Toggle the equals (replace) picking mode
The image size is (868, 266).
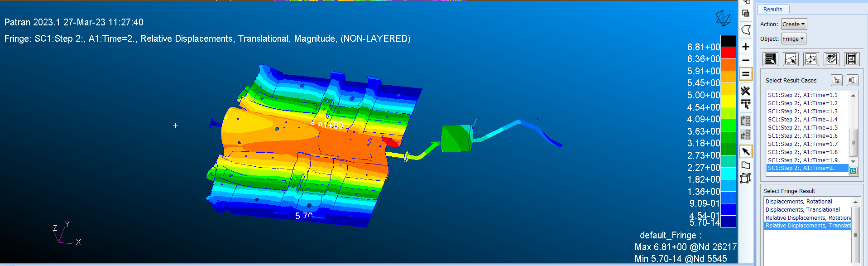[746, 74]
